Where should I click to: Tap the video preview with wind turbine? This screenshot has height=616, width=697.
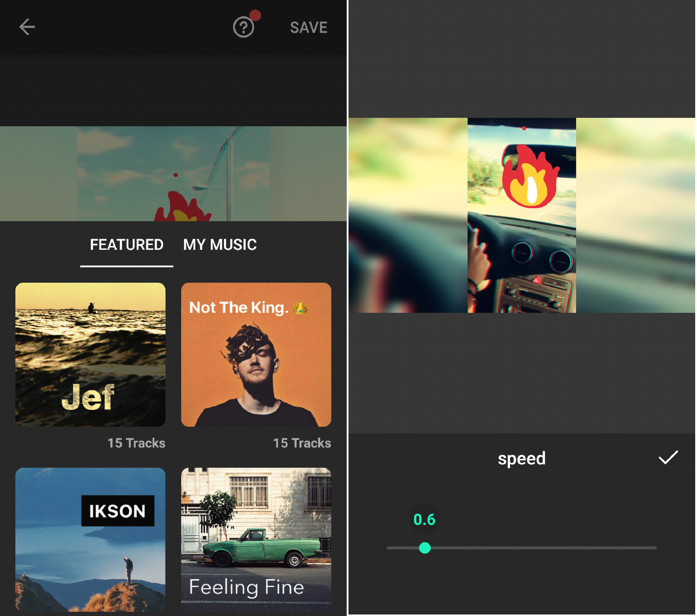click(x=173, y=174)
